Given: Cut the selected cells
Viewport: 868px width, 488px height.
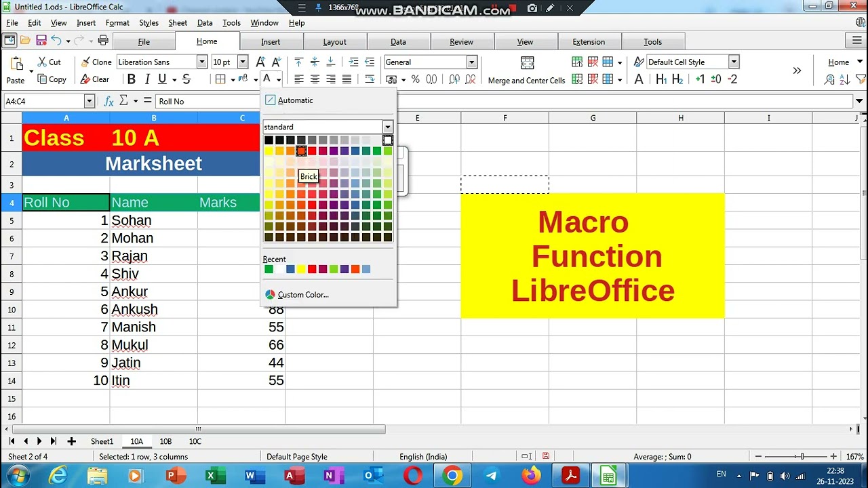Looking at the screenshot, I should click(50, 62).
